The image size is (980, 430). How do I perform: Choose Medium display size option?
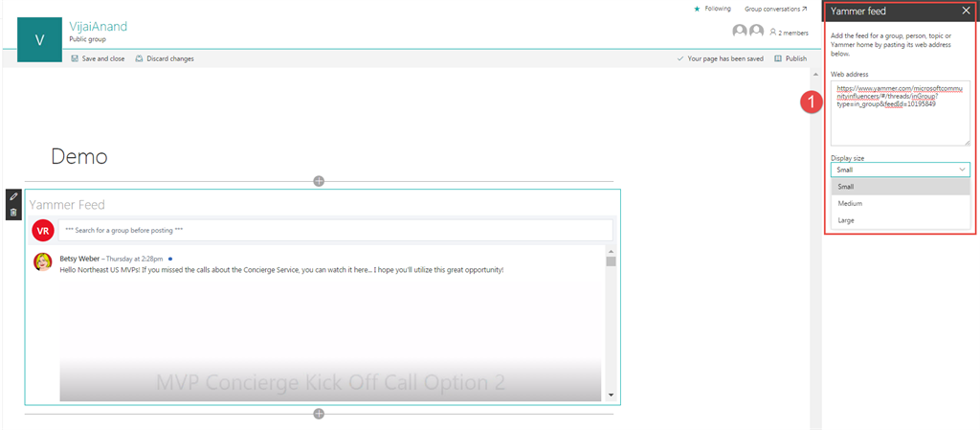coord(901,203)
